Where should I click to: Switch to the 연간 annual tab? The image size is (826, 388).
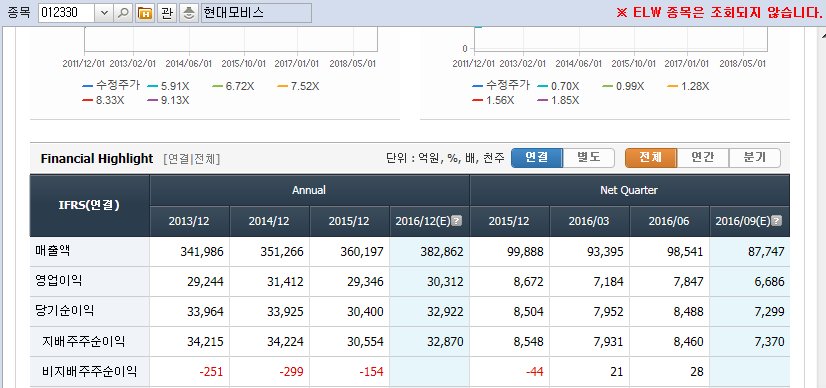pos(702,157)
